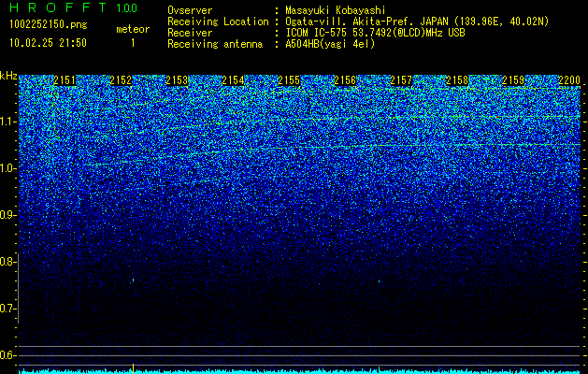The image size is (588, 374).
Task: Click the 2155 time marker
Action: pos(289,80)
